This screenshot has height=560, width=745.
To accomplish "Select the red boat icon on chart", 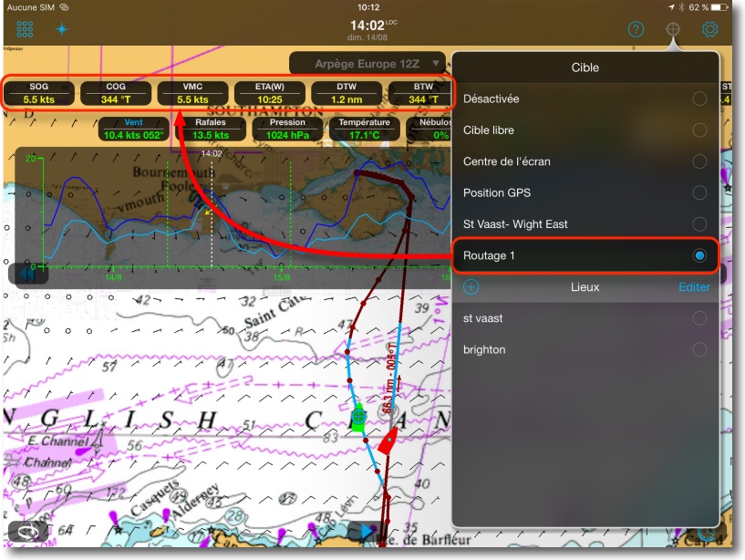I will click(x=388, y=441).
